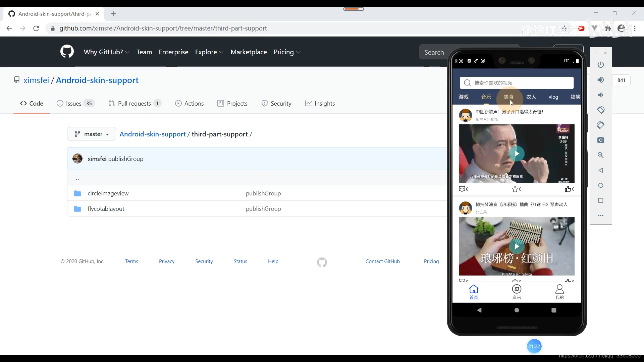Select 农人 category tab in app

[531, 97]
